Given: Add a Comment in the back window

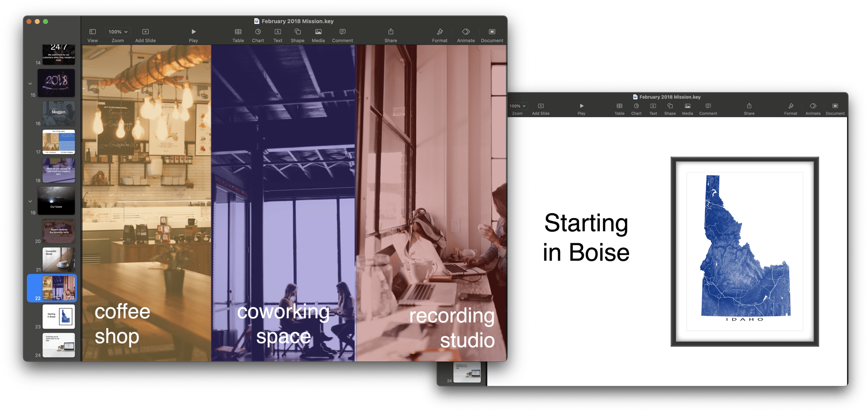Looking at the screenshot, I should 708,106.
